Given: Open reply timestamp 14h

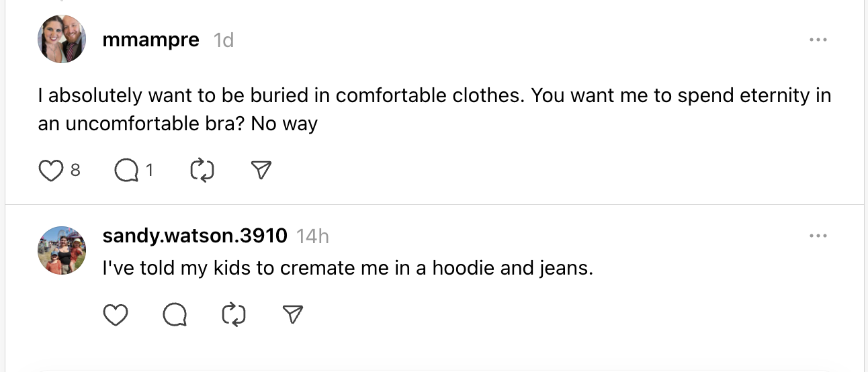Looking at the screenshot, I should pyautogui.click(x=312, y=236).
